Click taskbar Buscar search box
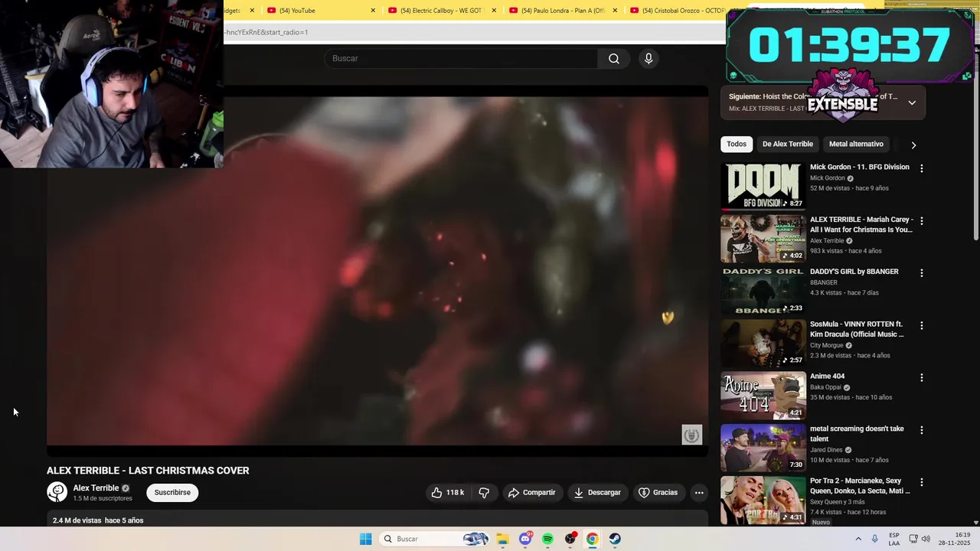 tap(433, 539)
